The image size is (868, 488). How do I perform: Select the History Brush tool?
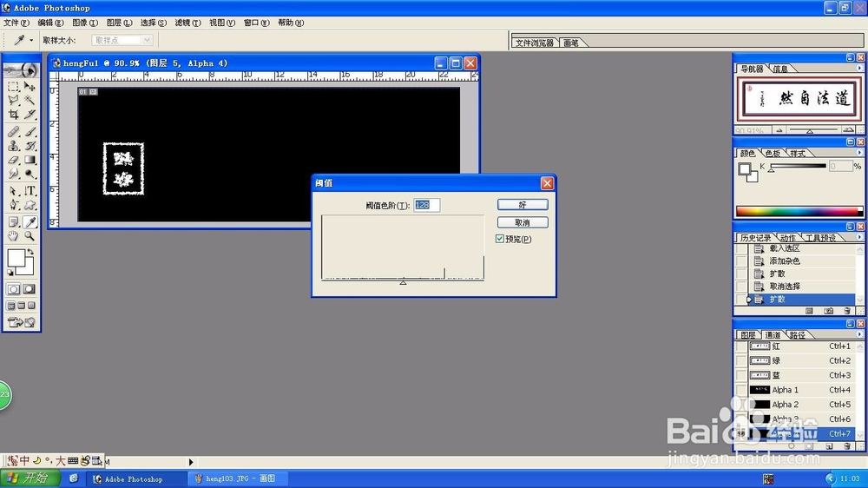click(x=30, y=146)
